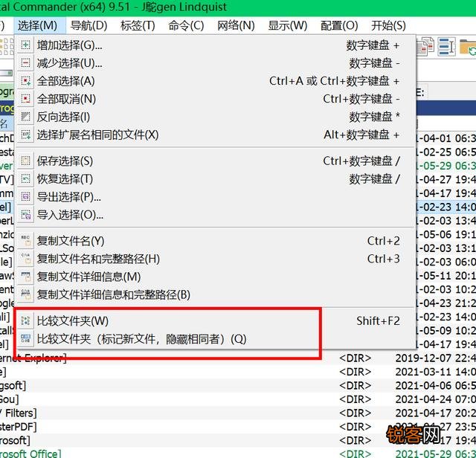Click the 导出选择(P)... export icon
The image size is (476, 458).
click(x=25, y=197)
